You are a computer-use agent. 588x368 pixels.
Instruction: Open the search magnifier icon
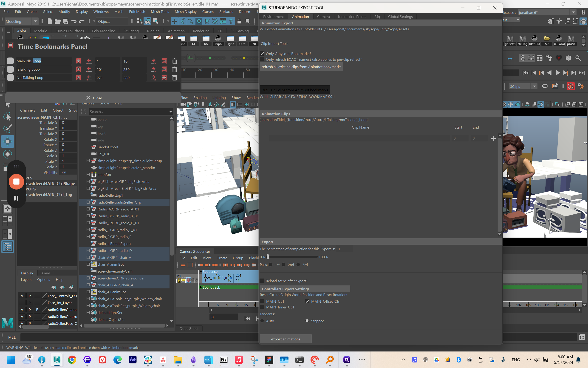click(578, 58)
